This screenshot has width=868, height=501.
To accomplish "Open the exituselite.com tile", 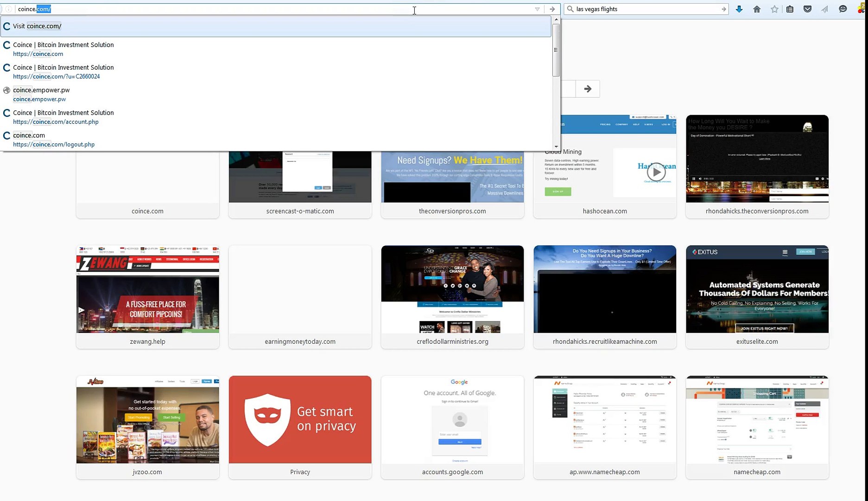I will (757, 297).
